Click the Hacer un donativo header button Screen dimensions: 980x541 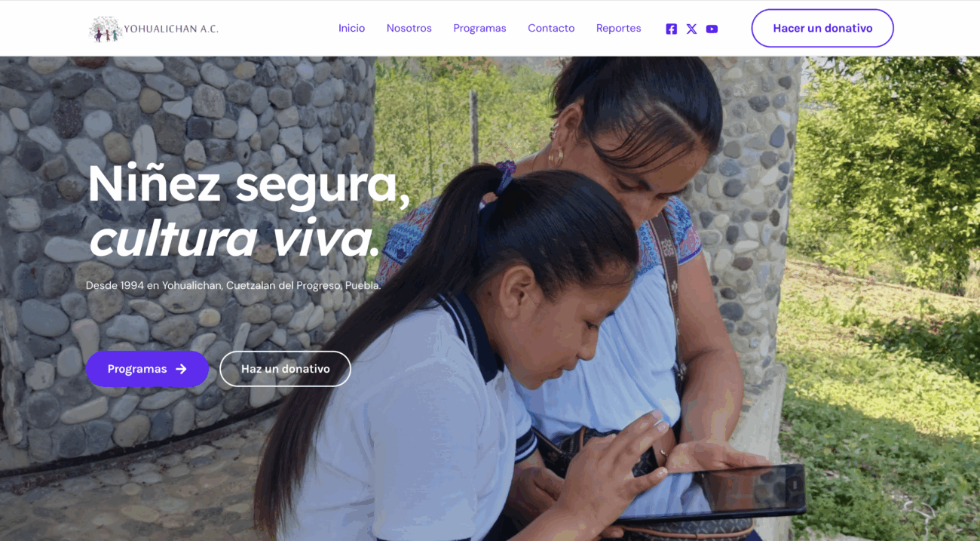(x=822, y=28)
